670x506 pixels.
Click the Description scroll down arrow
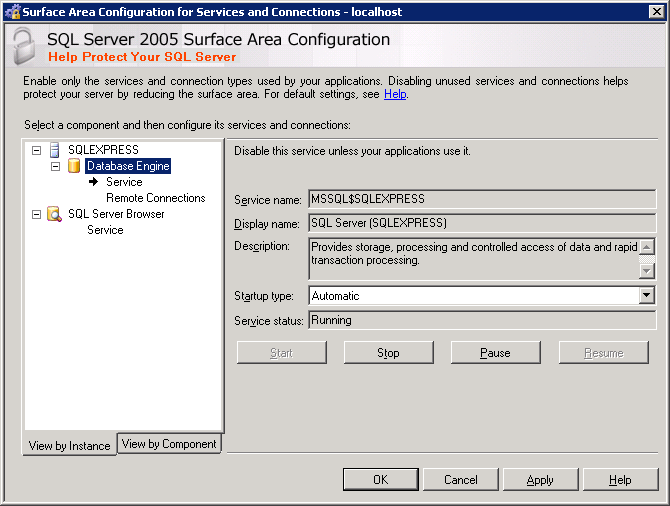[647, 271]
